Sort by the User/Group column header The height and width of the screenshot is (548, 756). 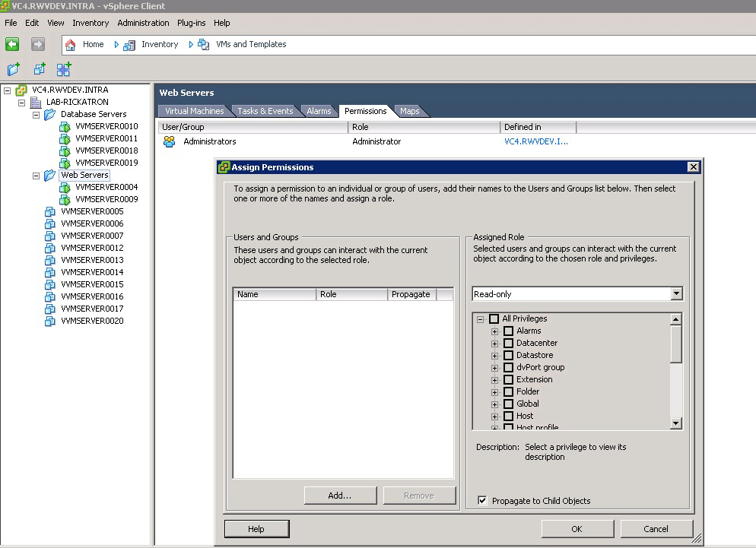pyautogui.click(x=253, y=127)
